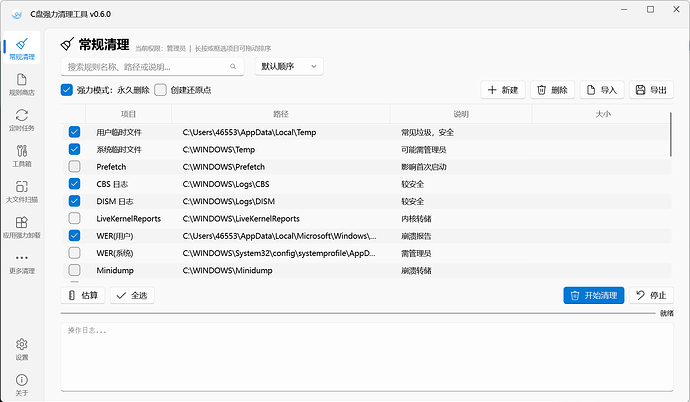
Task: Click the app logo in title bar
Action: tap(17, 14)
